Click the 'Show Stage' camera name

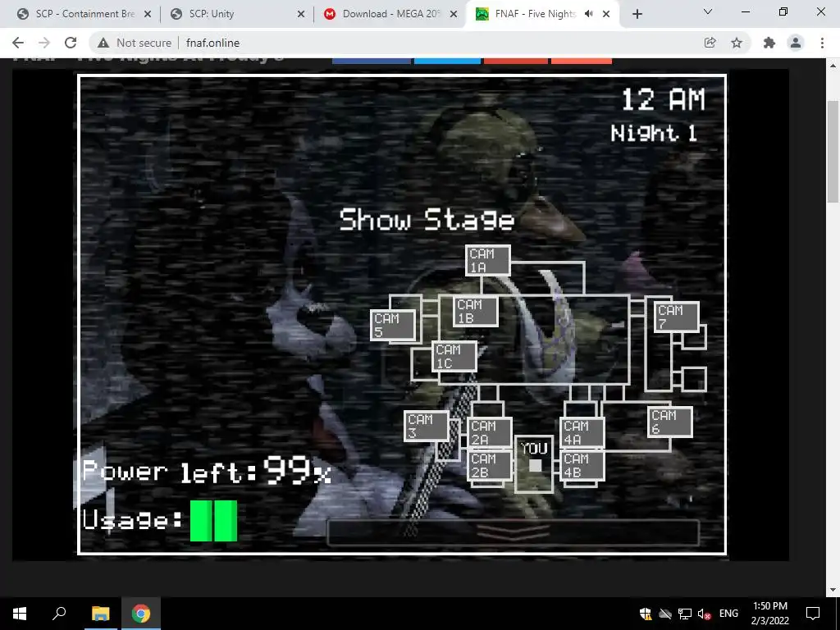pyautogui.click(x=427, y=220)
